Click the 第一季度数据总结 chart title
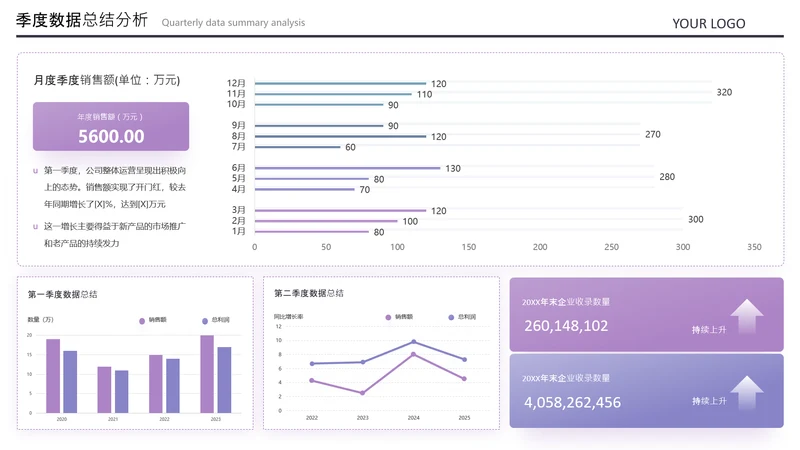 coord(62,294)
